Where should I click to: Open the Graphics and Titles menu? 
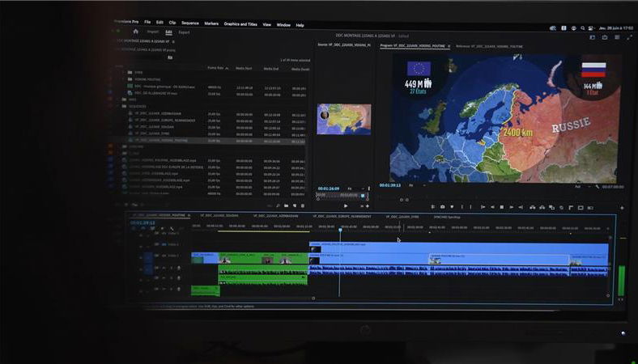240,24
